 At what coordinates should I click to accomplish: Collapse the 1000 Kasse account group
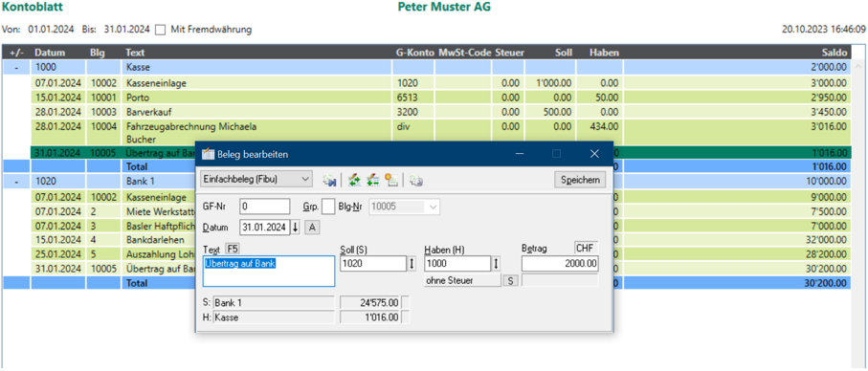pyautogui.click(x=16, y=68)
